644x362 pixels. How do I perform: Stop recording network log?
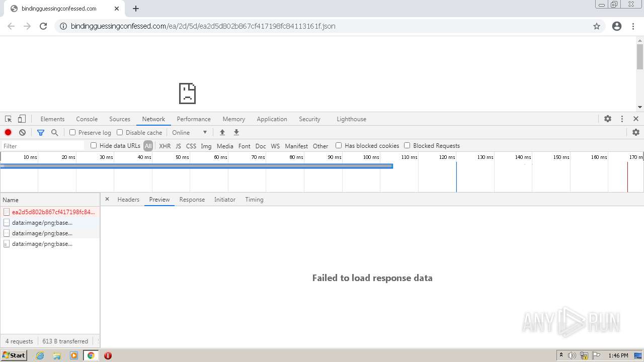tap(8, 132)
